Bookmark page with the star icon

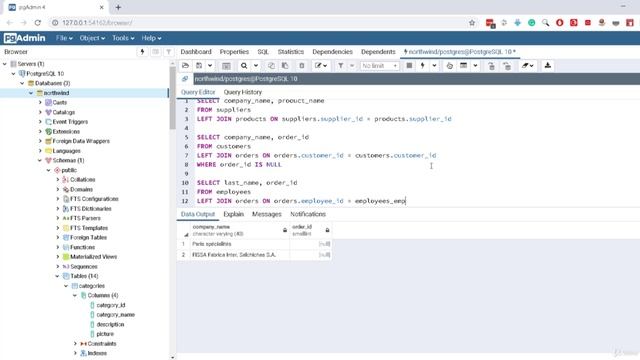[472, 23]
